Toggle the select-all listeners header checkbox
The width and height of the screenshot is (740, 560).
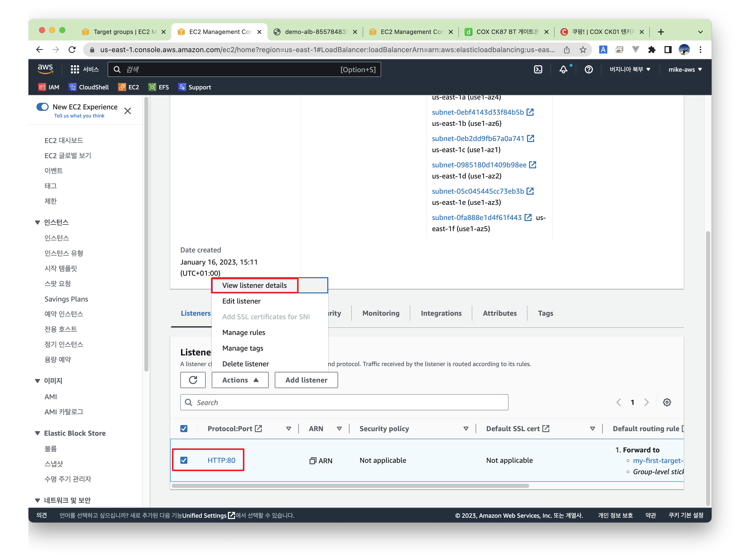(x=184, y=429)
